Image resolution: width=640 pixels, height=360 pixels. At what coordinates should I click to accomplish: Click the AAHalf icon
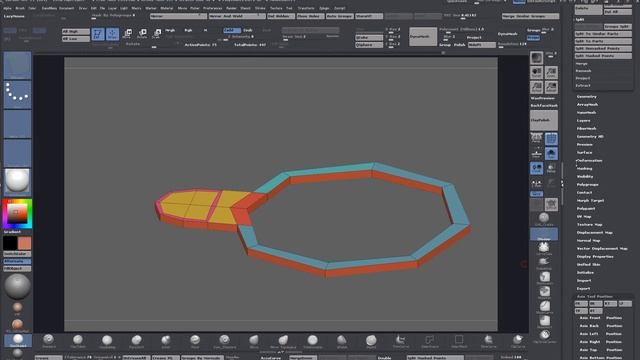[x=551, y=87]
